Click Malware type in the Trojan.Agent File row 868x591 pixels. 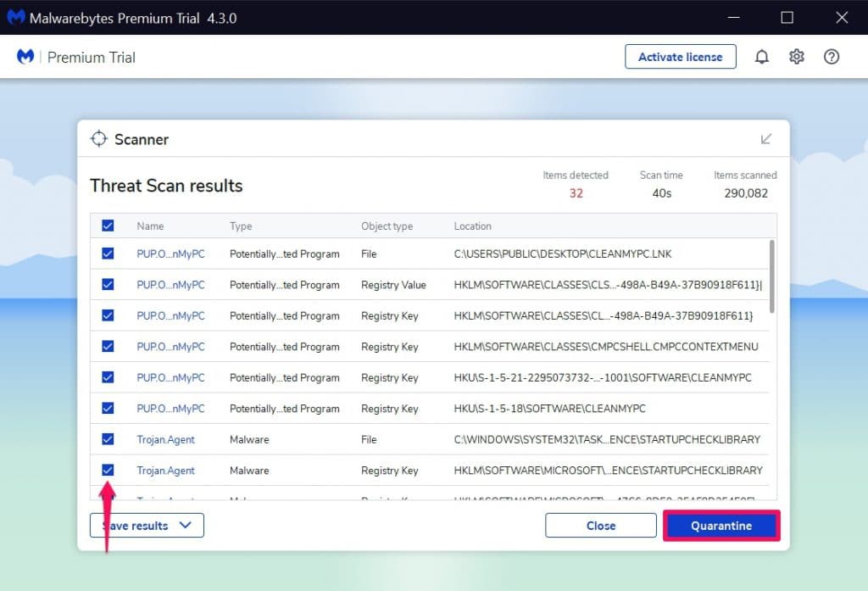[249, 440]
